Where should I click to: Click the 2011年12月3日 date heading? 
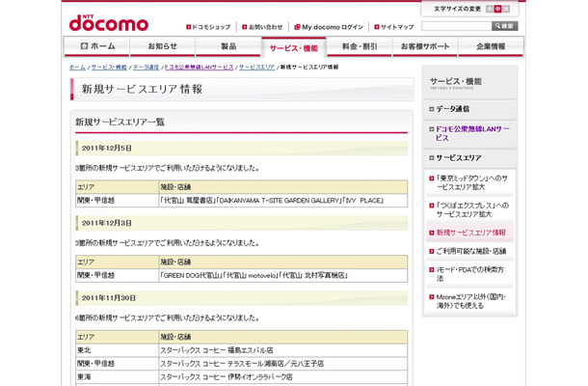[106, 223]
